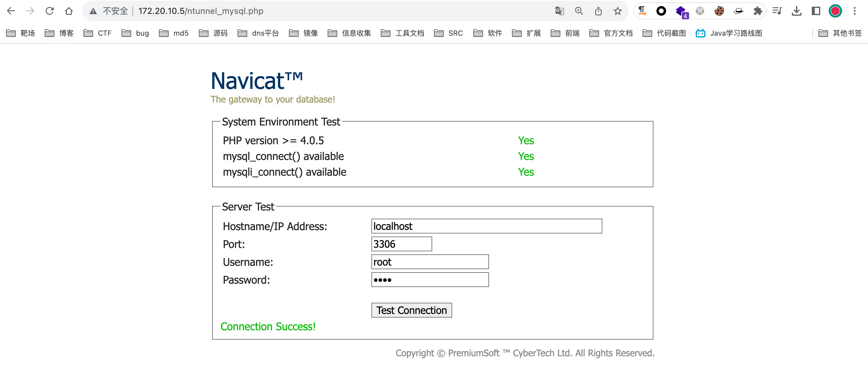
Task: Open the 源码 bookmark folder
Action: coord(213,33)
